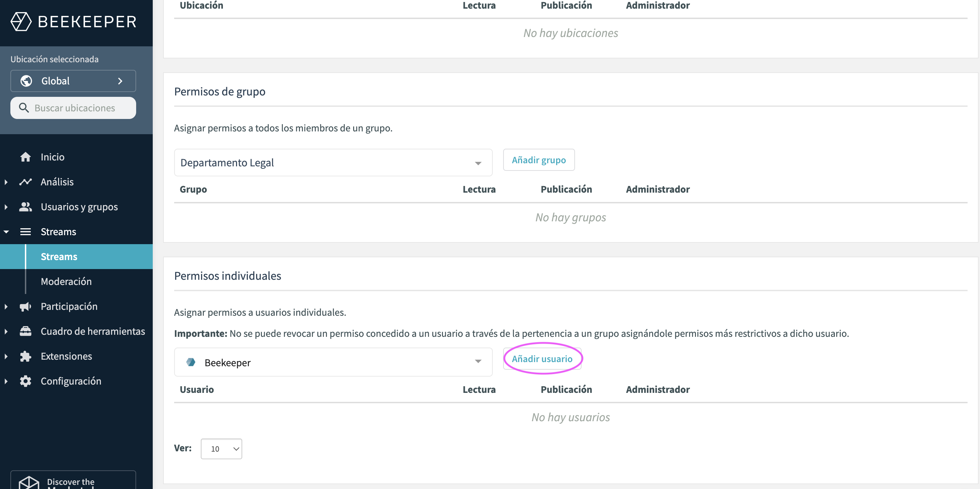Click Publicación header in group permissions table
Viewport: 980px width, 489px height.
[x=566, y=189]
